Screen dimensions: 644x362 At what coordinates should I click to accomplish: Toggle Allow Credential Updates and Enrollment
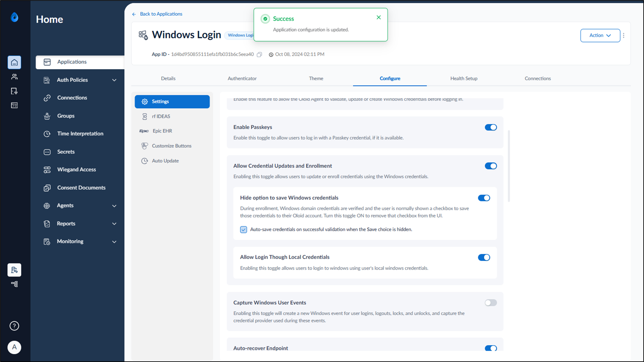(491, 166)
